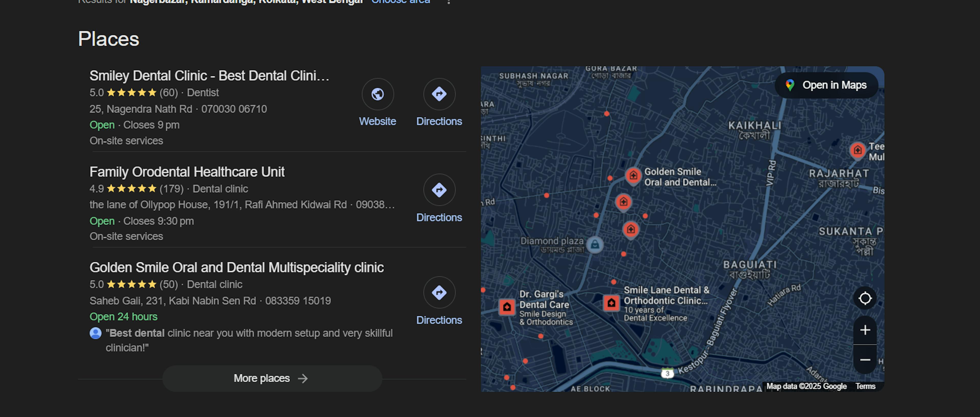
Task: Open Smiley Dental Clinic listing title
Action: click(x=209, y=76)
